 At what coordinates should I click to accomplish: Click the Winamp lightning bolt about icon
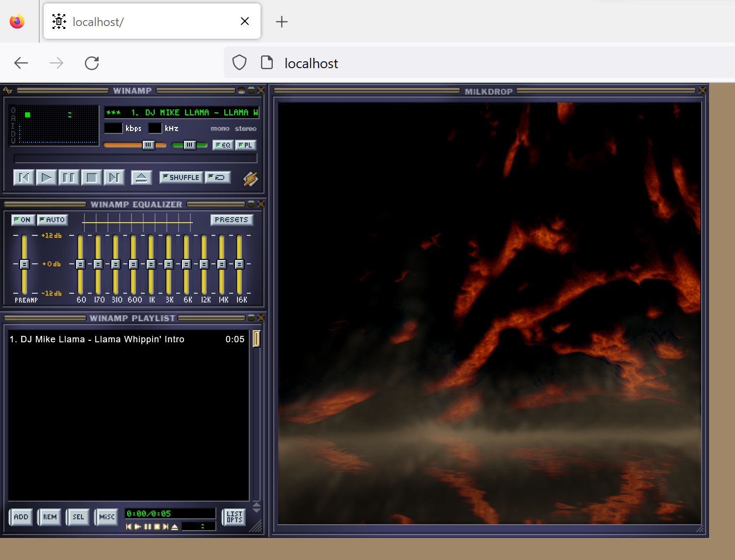pos(251,179)
